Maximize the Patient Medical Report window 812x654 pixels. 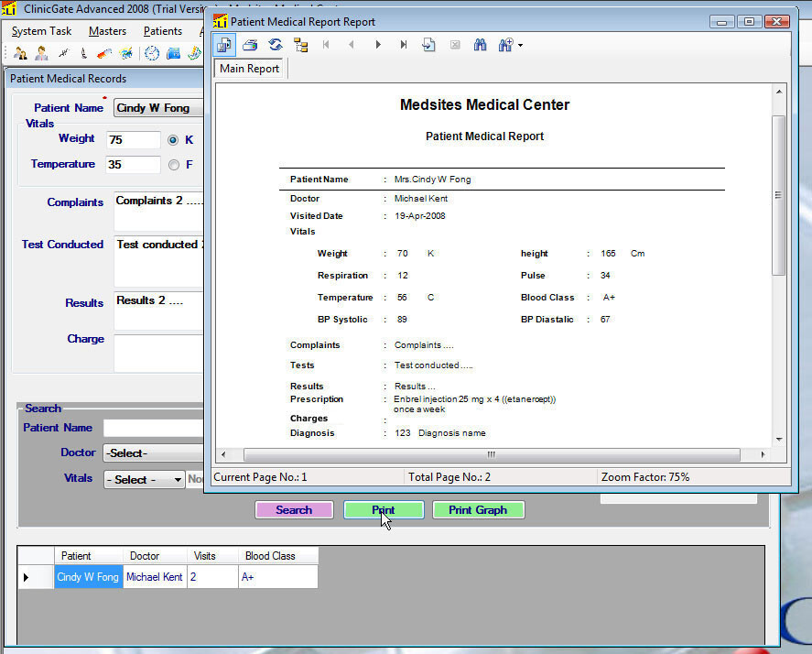click(x=749, y=22)
